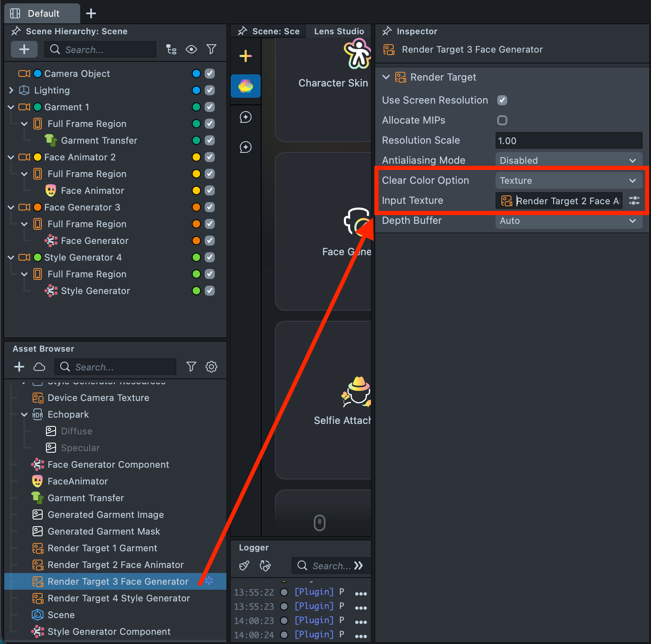Select Device Camera Texture asset
This screenshot has width=651, height=644.
(x=98, y=398)
